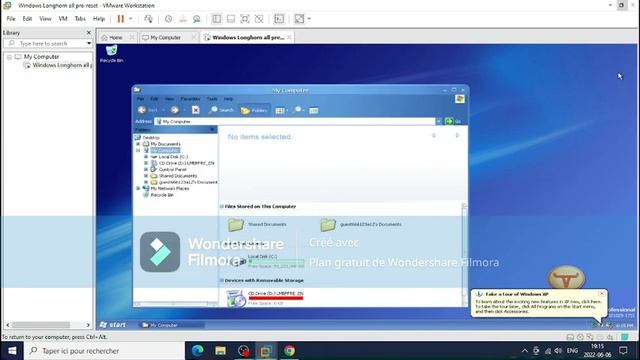The height and width of the screenshot is (360, 640).
Task: Expand Control Panel tree node
Action: [x=146, y=169]
